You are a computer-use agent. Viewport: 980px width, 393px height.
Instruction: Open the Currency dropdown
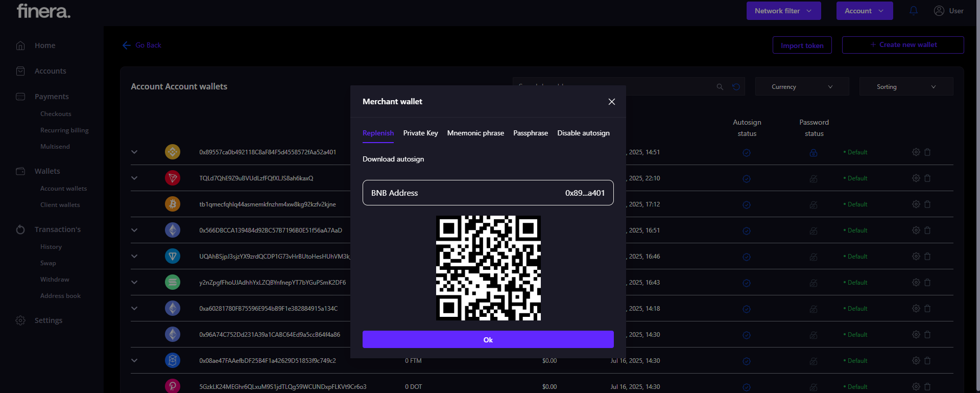pyautogui.click(x=802, y=87)
